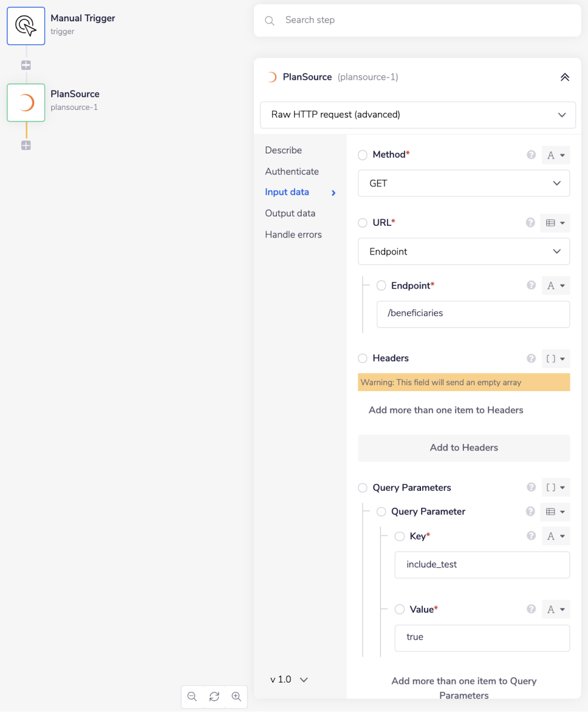Select the Method field radio button
The image size is (588, 712).
click(x=363, y=155)
